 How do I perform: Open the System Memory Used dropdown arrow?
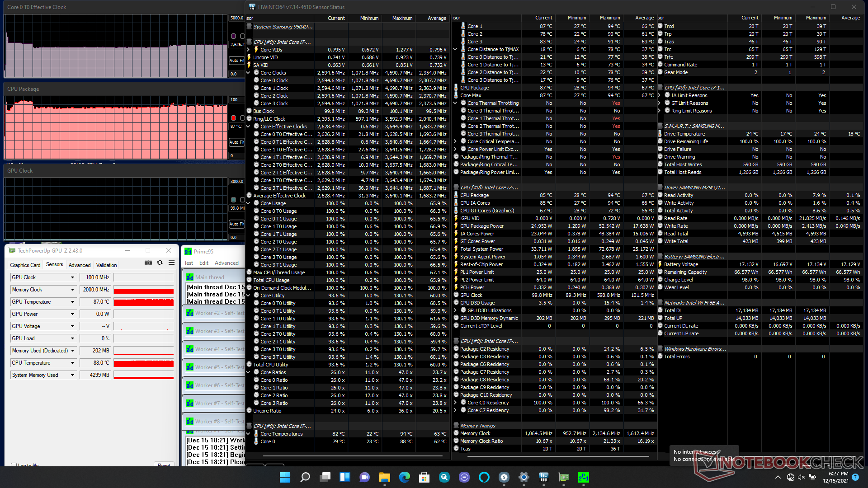72,375
